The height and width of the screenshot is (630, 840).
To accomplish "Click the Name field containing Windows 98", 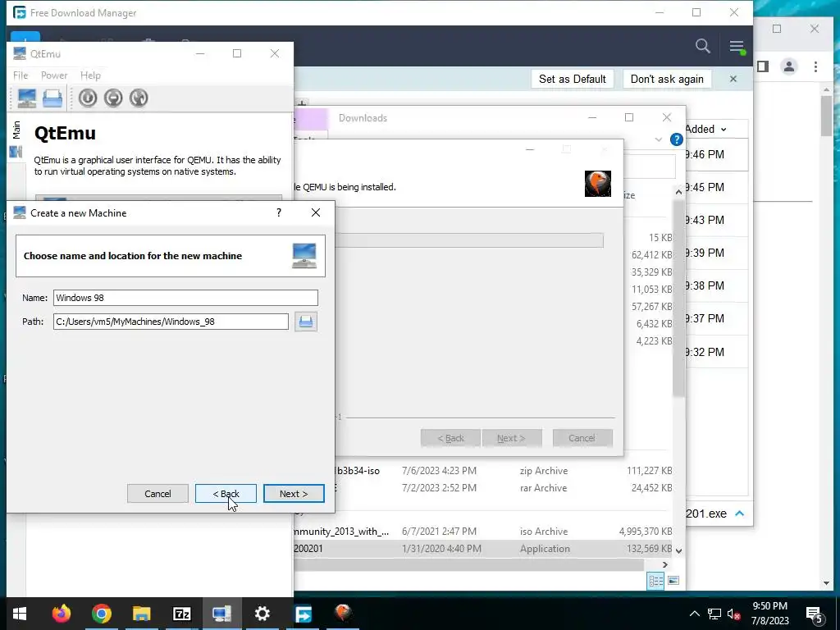I will point(185,298).
